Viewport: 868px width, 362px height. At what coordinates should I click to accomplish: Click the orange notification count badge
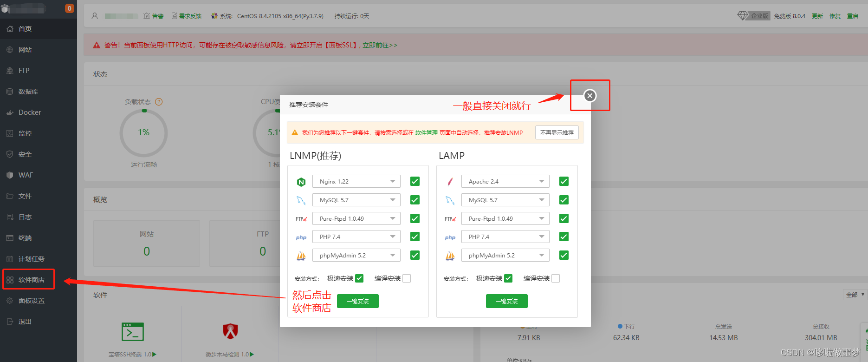(x=70, y=8)
